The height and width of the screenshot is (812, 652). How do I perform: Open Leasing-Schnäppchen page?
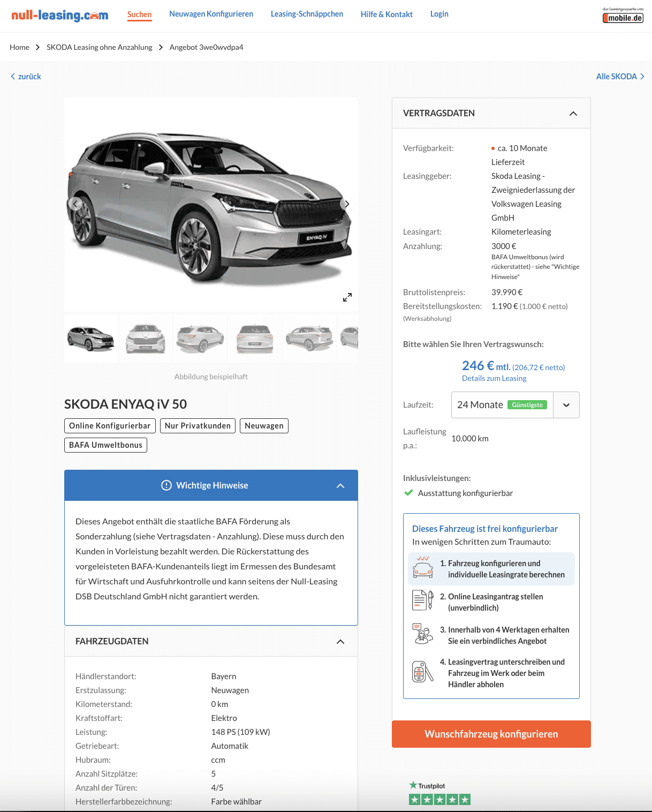307,14
